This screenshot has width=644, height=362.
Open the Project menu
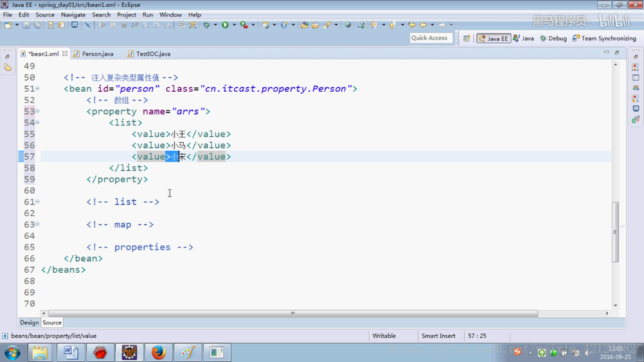point(127,15)
